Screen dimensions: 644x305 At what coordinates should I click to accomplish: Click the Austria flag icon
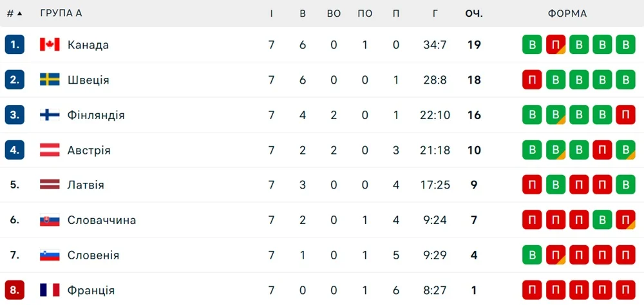click(x=50, y=150)
